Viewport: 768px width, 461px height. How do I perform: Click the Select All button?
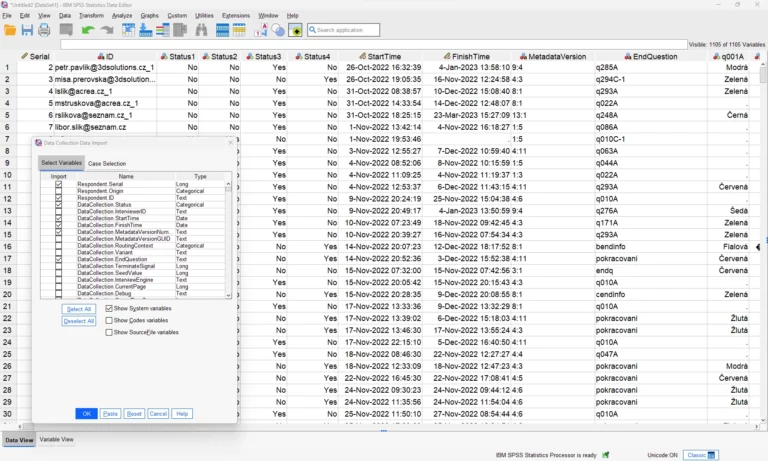[79, 309]
